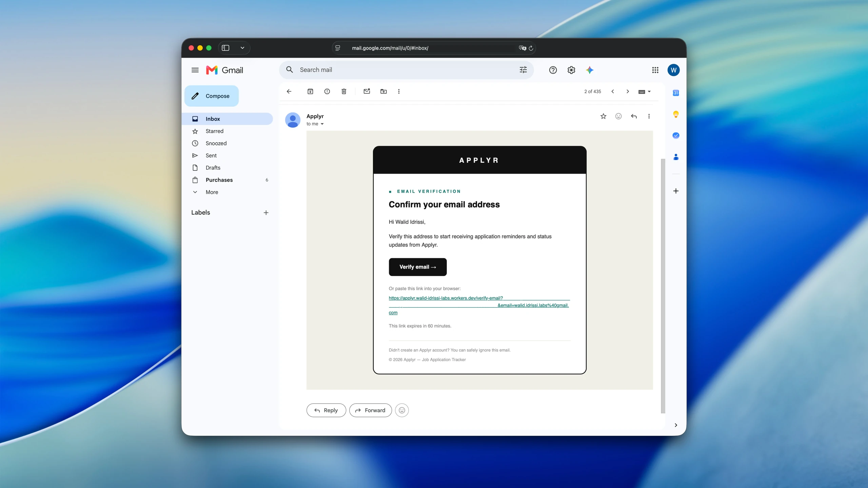Open the Google apps grid
The width and height of the screenshot is (868, 488).
point(655,70)
